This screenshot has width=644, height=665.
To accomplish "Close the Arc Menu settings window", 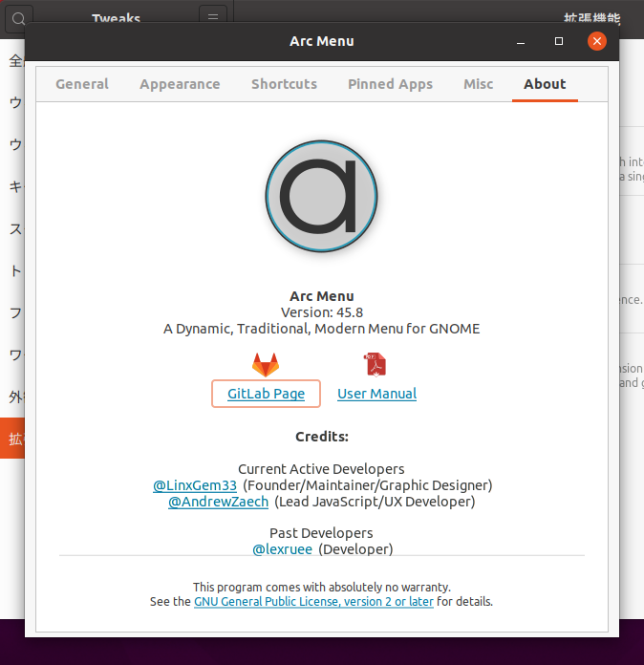I will (x=597, y=41).
